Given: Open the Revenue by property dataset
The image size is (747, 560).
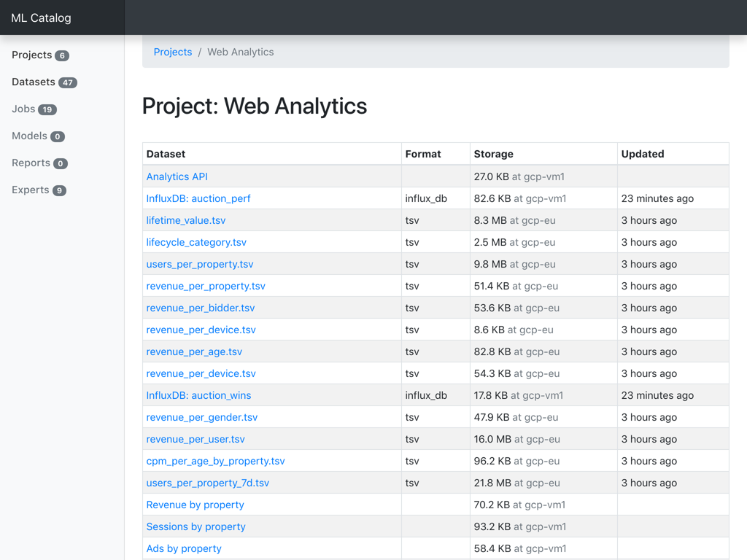Looking at the screenshot, I should point(195,505).
